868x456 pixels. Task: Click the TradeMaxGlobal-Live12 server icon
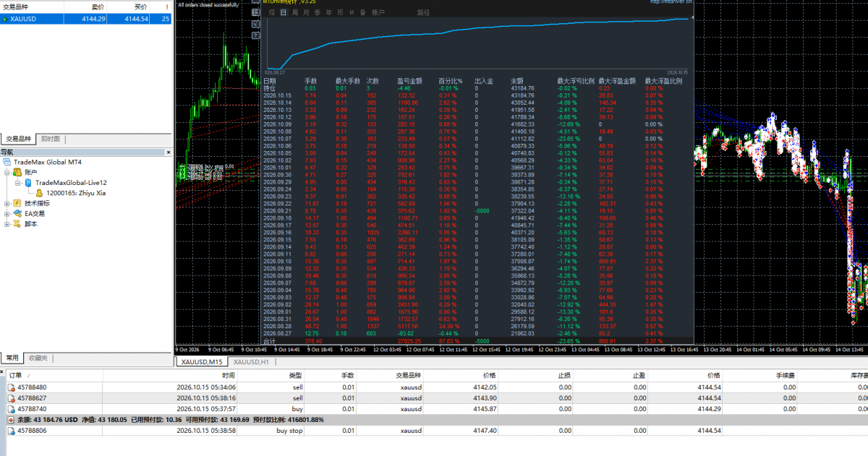(x=28, y=183)
